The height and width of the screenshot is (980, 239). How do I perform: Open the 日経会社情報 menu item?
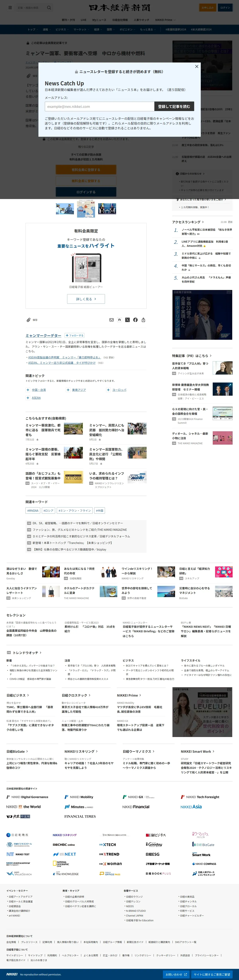coord(120,20)
